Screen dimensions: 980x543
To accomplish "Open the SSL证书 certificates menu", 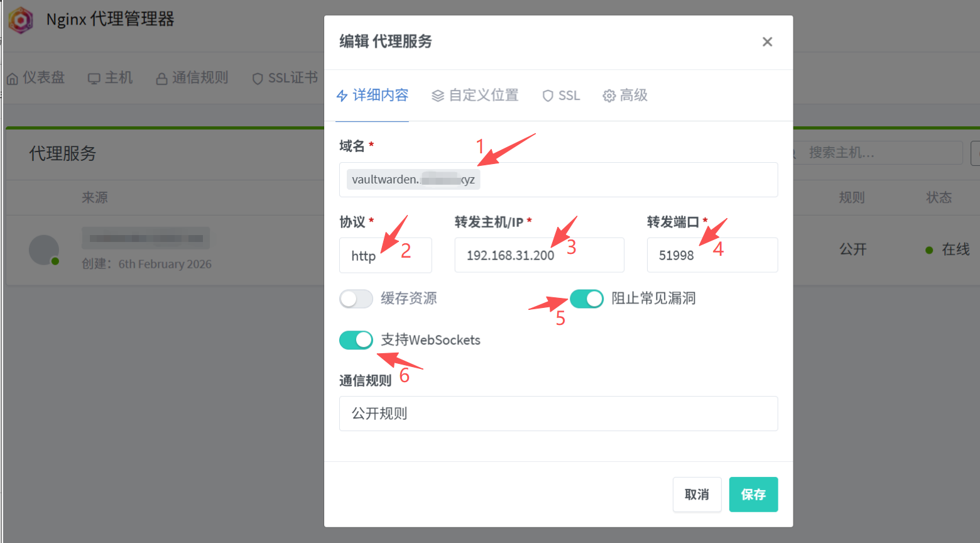I will tap(285, 78).
